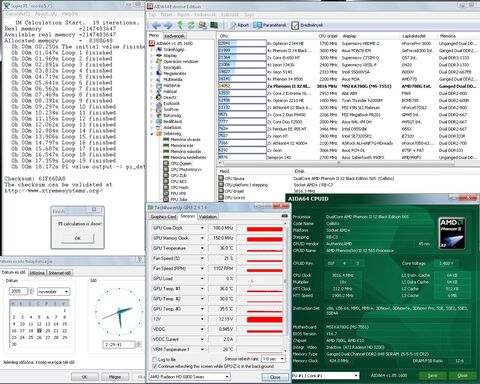Screen dimensions: 480x384
Task: Open the november month dropdown
Action: pos(53,292)
